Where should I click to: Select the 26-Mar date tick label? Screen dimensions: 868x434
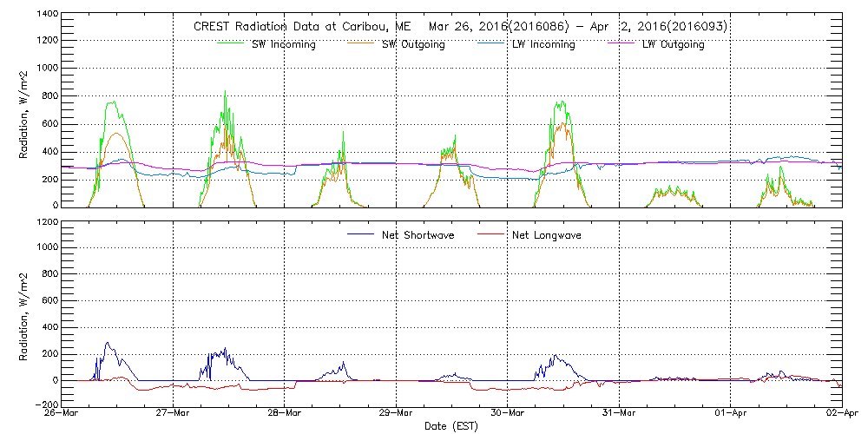pyautogui.click(x=62, y=414)
